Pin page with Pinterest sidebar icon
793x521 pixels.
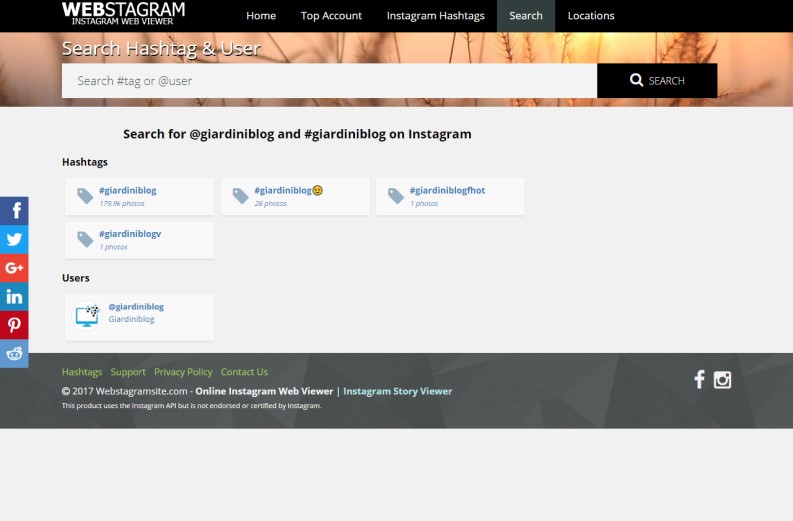tap(14, 325)
